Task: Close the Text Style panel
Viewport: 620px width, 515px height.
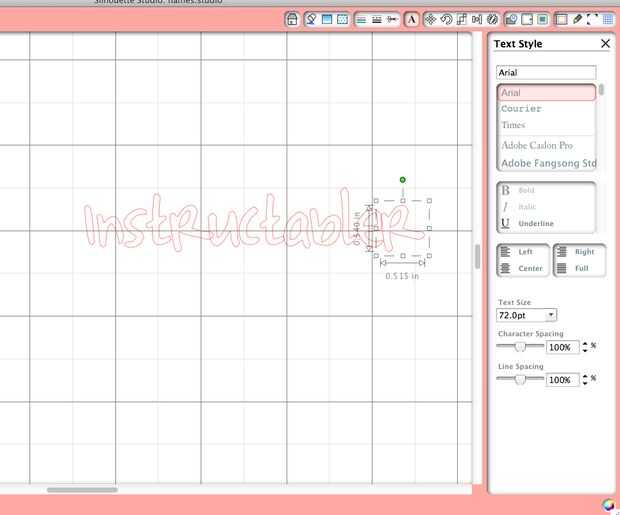Action: pyautogui.click(x=605, y=44)
